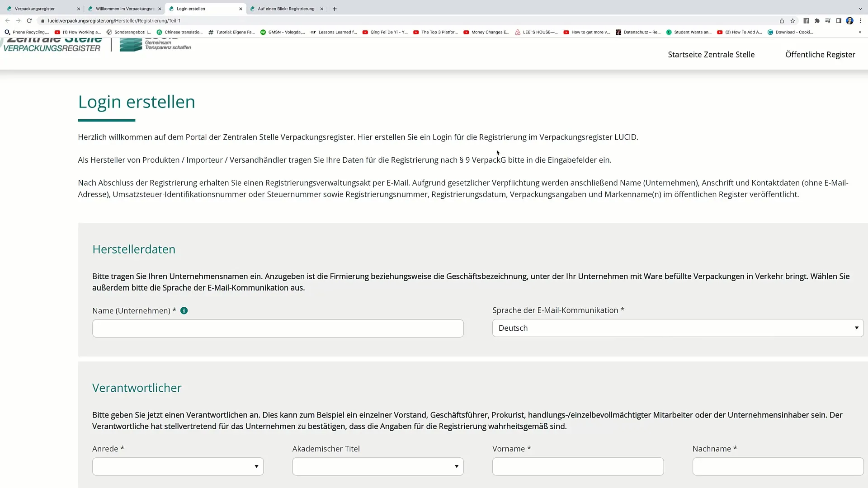Click the Nachname input field
This screenshot has height=488, width=868.
pos(778,466)
